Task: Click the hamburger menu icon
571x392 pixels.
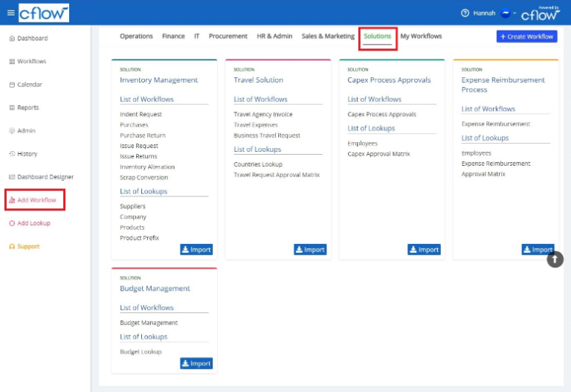Action: (10, 13)
